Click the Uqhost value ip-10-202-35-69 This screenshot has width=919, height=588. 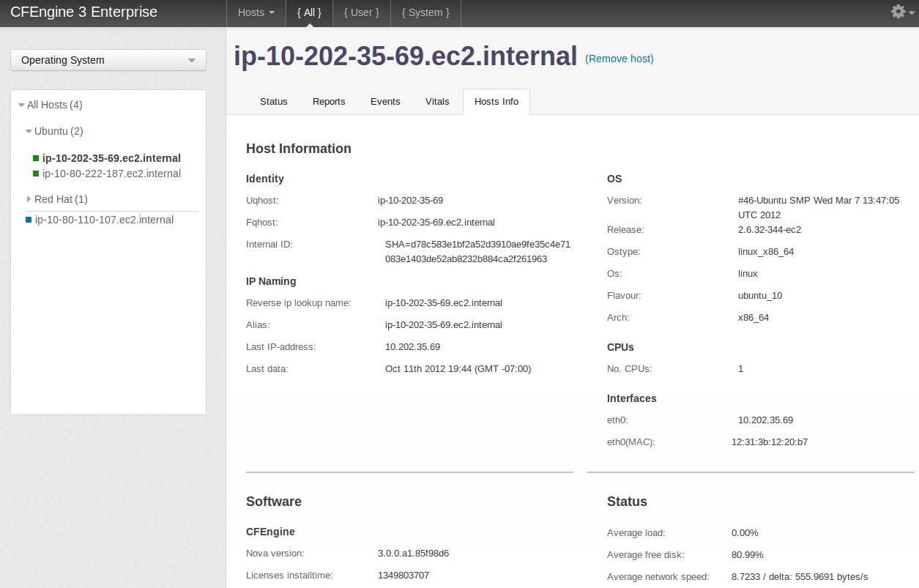click(410, 200)
